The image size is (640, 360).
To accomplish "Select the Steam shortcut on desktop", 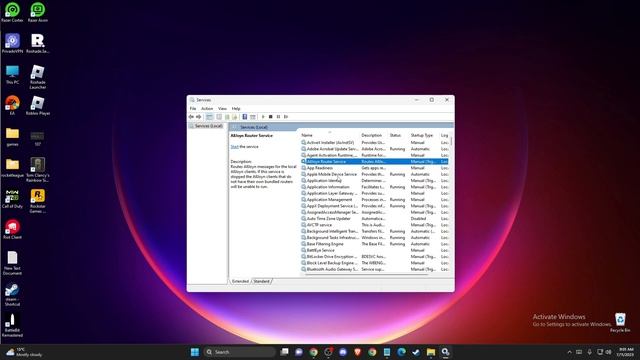I will pos(12,295).
